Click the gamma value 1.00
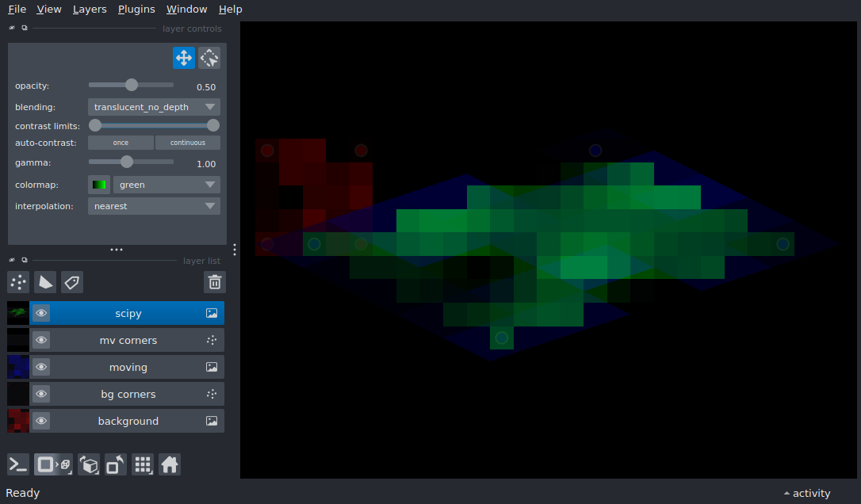 click(206, 163)
